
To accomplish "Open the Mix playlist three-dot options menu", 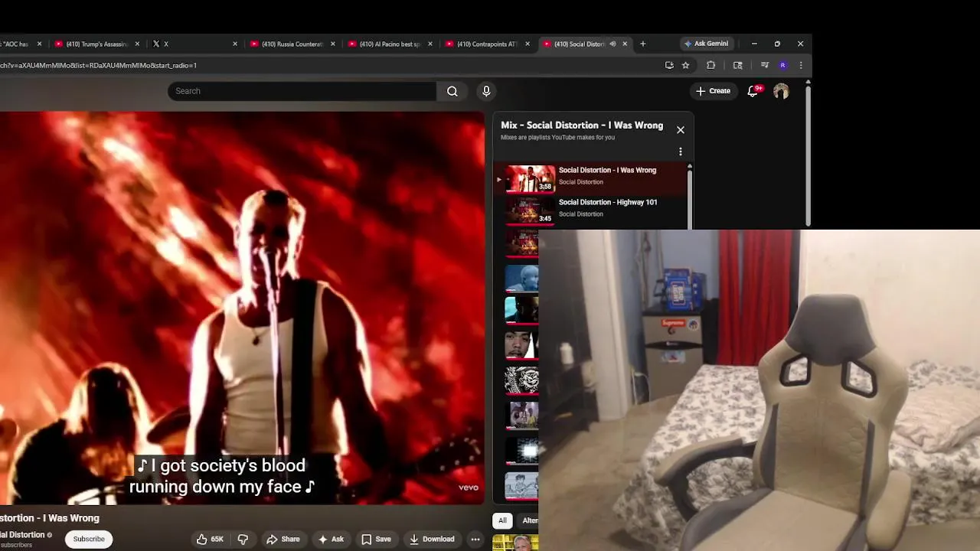I will [x=681, y=152].
